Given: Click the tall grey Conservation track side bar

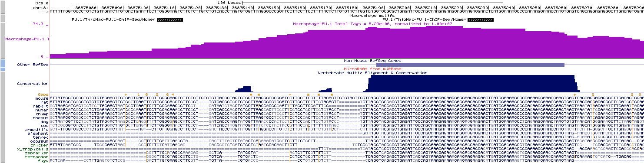Looking at the screenshot, I should point(2,117).
